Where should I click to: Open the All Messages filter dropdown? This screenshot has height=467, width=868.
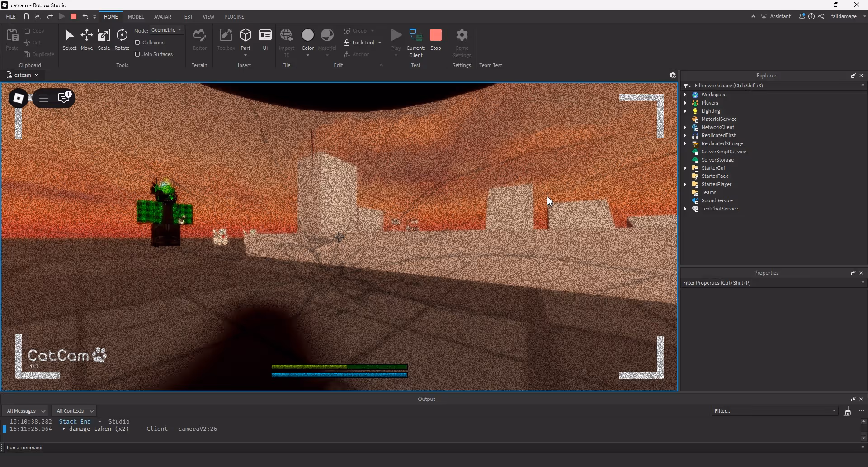coord(25,411)
